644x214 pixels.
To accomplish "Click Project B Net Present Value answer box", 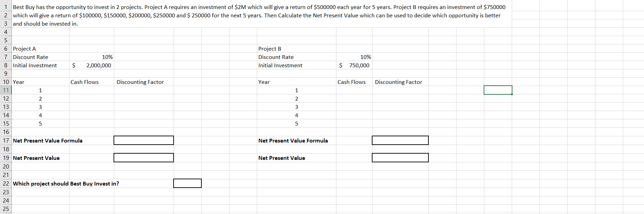I will tap(400, 158).
